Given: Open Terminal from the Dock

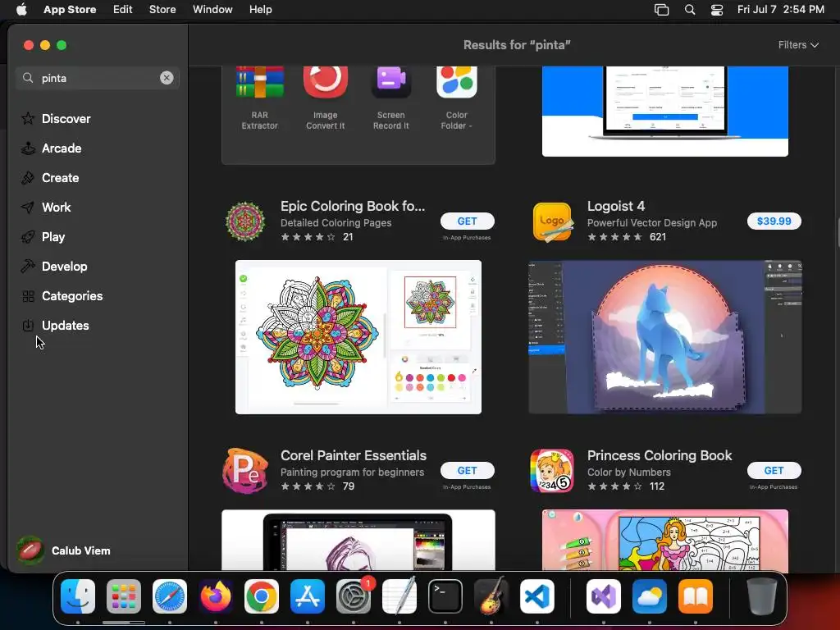Looking at the screenshot, I should (x=445, y=596).
